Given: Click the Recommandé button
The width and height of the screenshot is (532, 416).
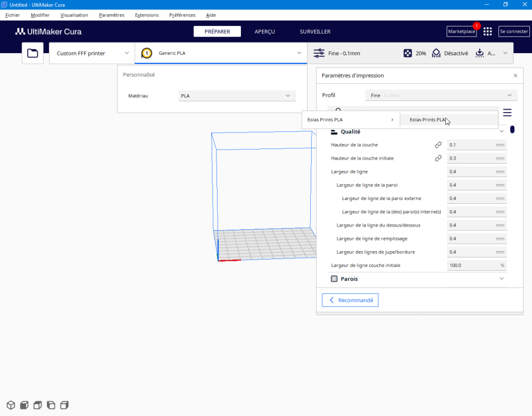Looking at the screenshot, I should pyautogui.click(x=350, y=300).
